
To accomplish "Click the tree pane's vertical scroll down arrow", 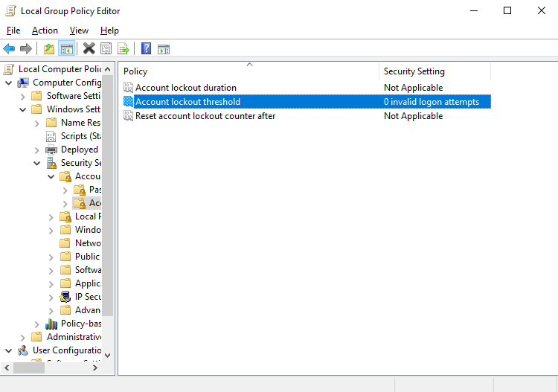I will point(108,355).
